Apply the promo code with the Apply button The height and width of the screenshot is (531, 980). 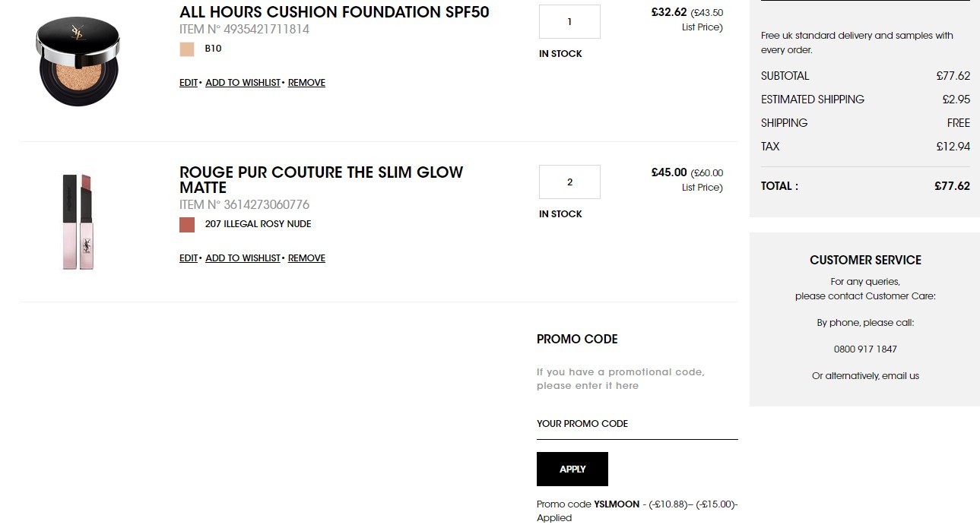[x=572, y=469]
